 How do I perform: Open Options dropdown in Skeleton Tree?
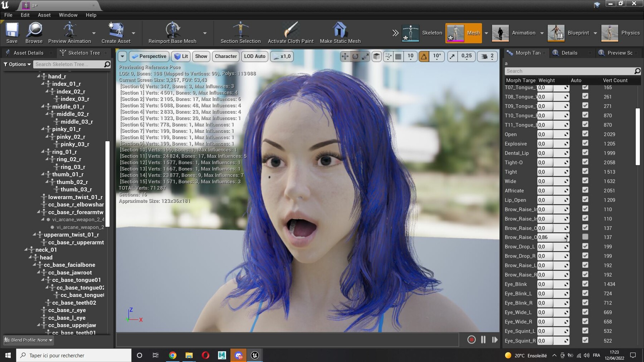pyautogui.click(x=17, y=64)
